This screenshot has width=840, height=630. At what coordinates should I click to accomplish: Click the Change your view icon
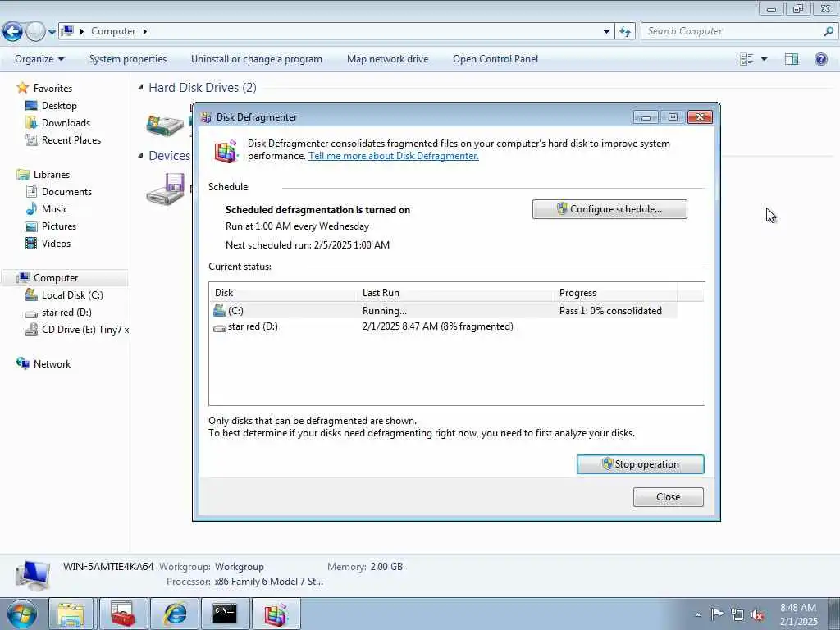coord(746,59)
